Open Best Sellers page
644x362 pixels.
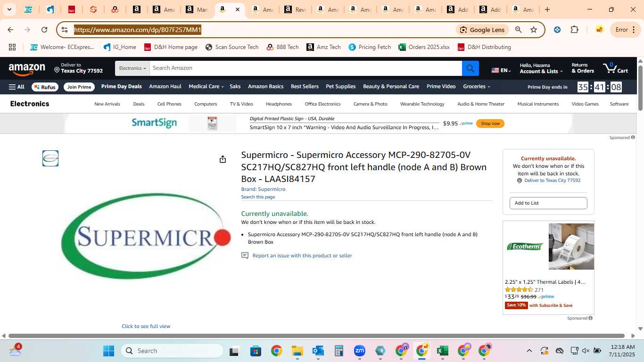coord(305,87)
